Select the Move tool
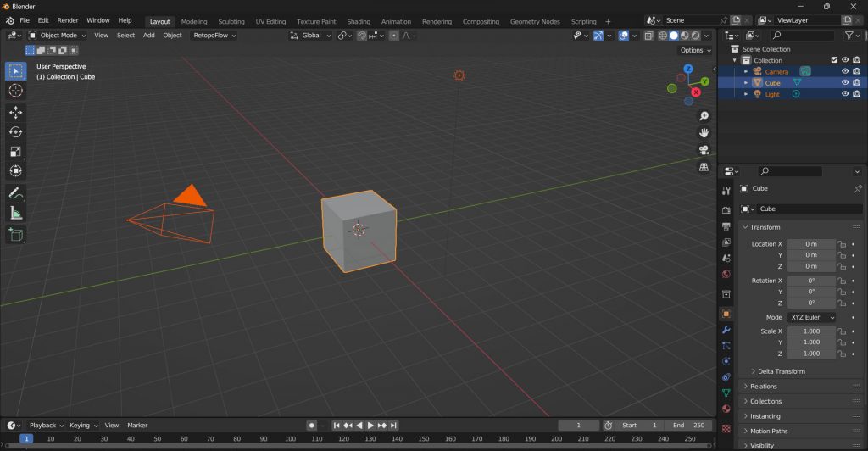868x451 pixels. pyautogui.click(x=15, y=113)
